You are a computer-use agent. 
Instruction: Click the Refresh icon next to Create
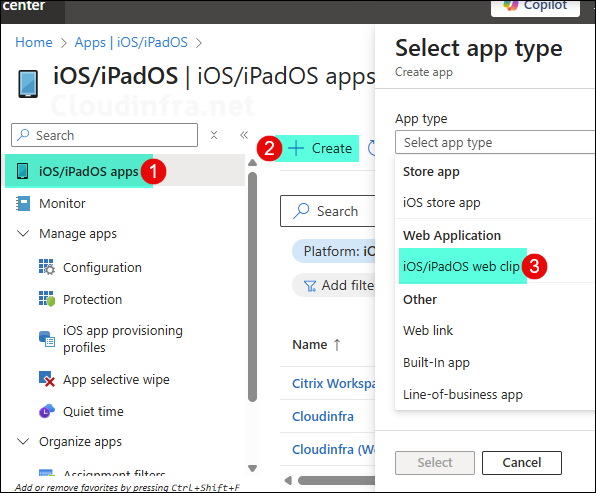coord(371,148)
